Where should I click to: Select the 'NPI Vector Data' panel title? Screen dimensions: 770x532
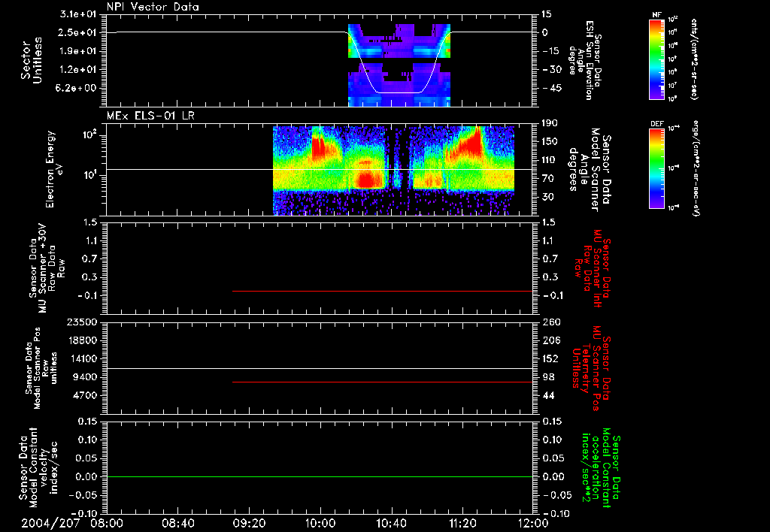tap(153, 7)
